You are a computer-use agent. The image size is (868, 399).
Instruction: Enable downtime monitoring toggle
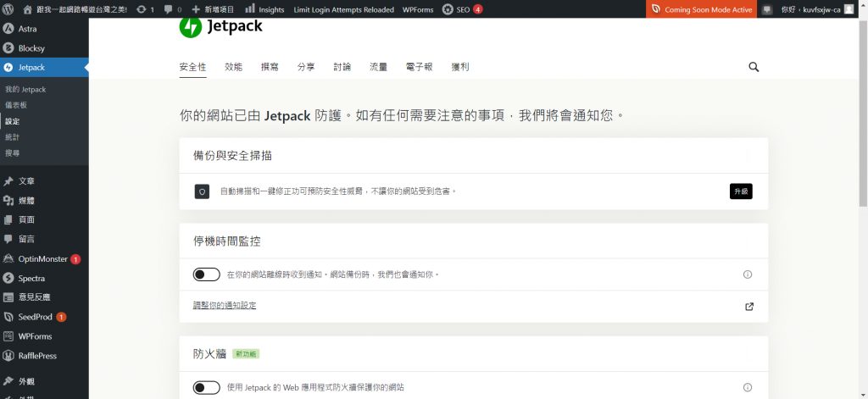tap(207, 274)
